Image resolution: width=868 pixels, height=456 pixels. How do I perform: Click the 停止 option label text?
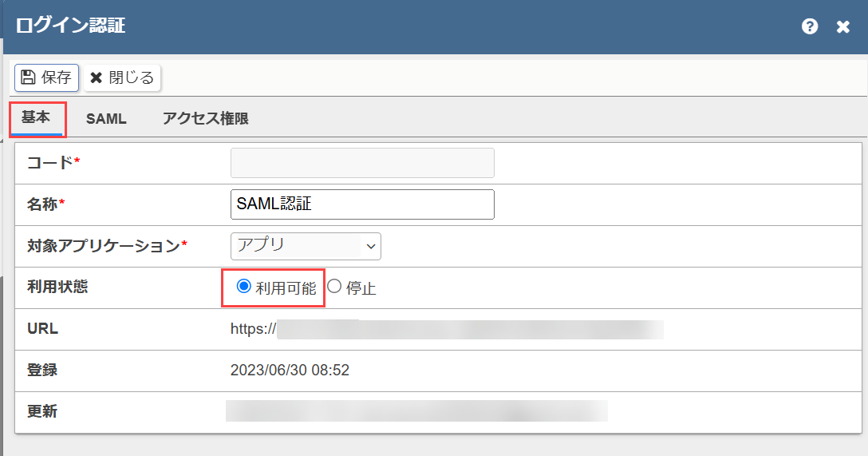(x=361, y=288)
